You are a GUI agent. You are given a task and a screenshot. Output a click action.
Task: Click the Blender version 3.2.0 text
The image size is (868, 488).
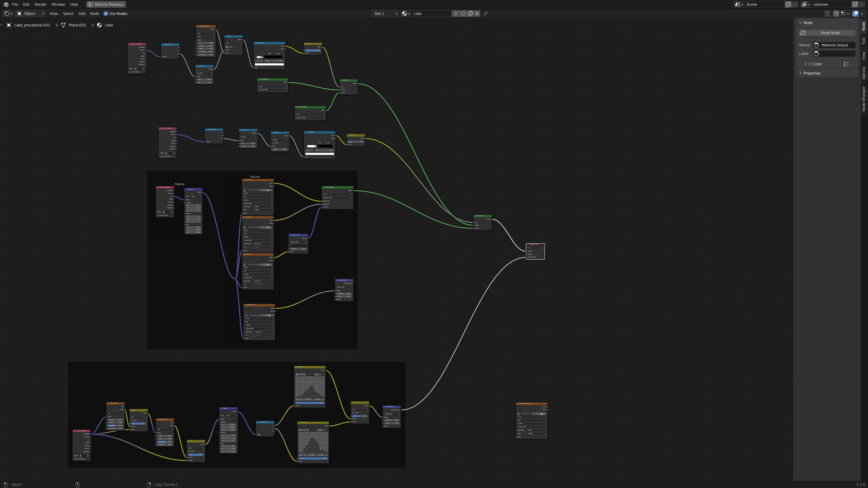tap(861, 485)
